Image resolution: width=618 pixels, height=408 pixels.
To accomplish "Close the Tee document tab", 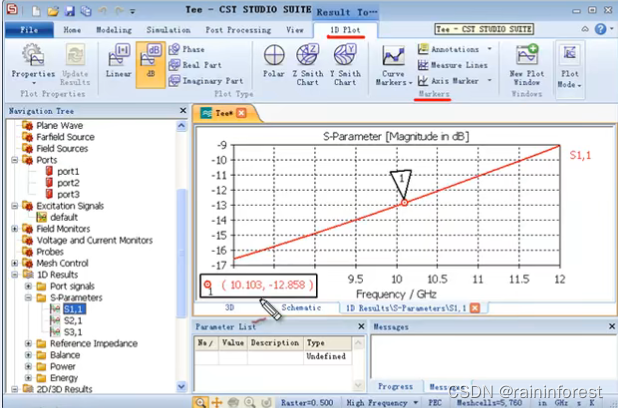I will pyautogui.click(x=241, y=114).
